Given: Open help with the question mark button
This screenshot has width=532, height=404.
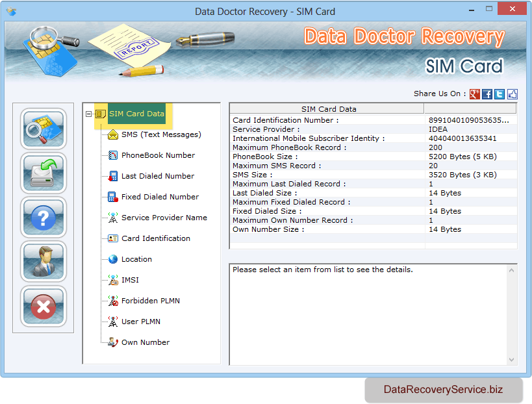Looking at the screenshot, I should [44, 218].
